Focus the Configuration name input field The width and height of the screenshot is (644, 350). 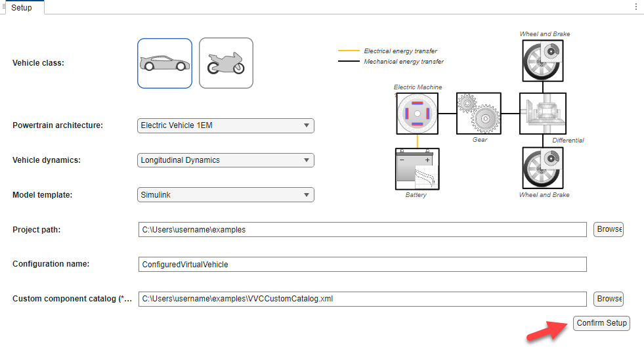(x=362, y=265)
